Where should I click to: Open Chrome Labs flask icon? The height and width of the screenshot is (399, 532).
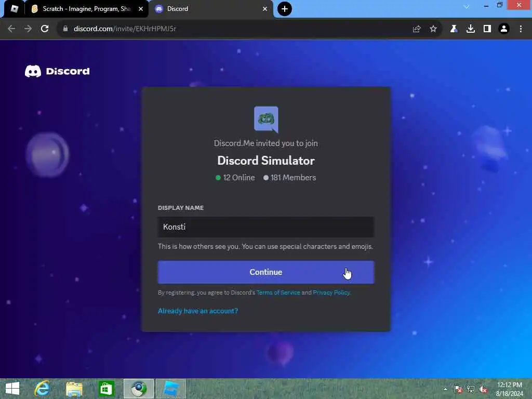click(454, 29)
